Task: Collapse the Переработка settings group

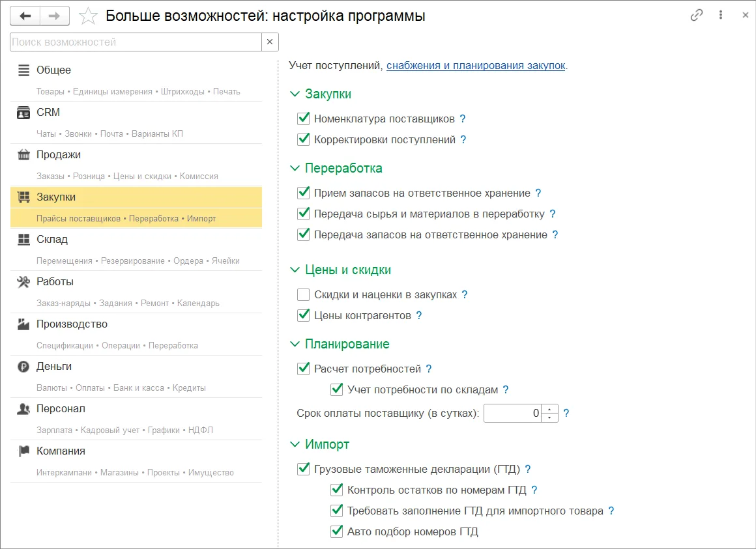Action: click(x=295, y=168)
